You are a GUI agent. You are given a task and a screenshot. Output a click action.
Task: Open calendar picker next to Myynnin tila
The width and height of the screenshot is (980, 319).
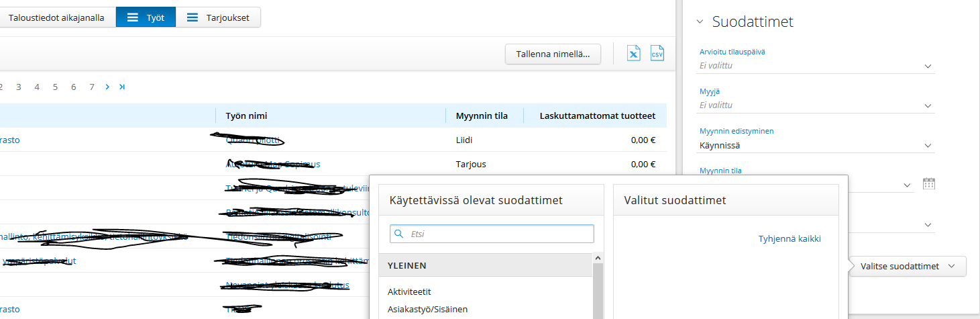(x=929, y=184)
